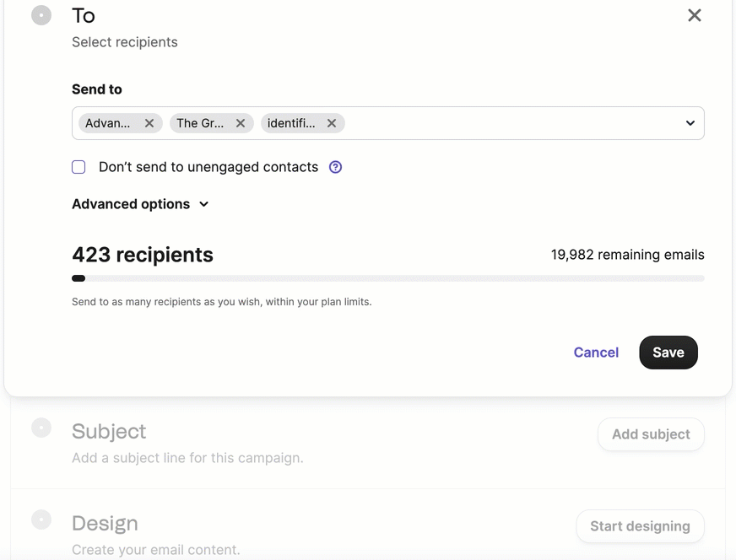The width and height of the screenshot is (736, 560).
Task: Click the Start designing button
Action: [641, 526]
